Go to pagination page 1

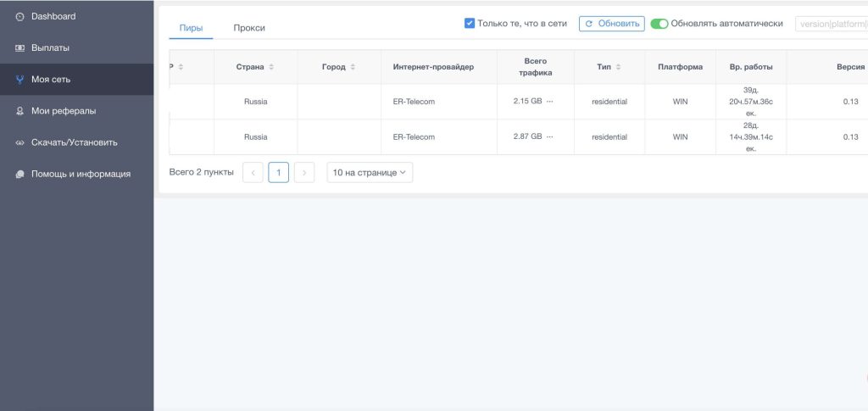[x=279, y=173]
